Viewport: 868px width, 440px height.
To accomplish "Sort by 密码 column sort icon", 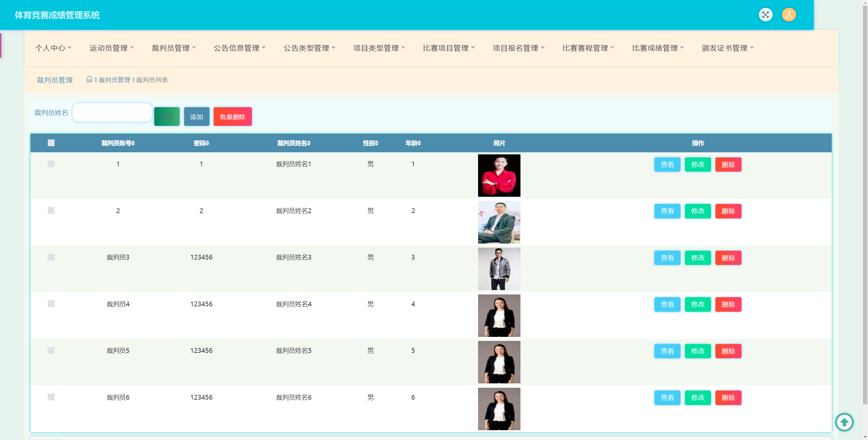I will (208, 143).
